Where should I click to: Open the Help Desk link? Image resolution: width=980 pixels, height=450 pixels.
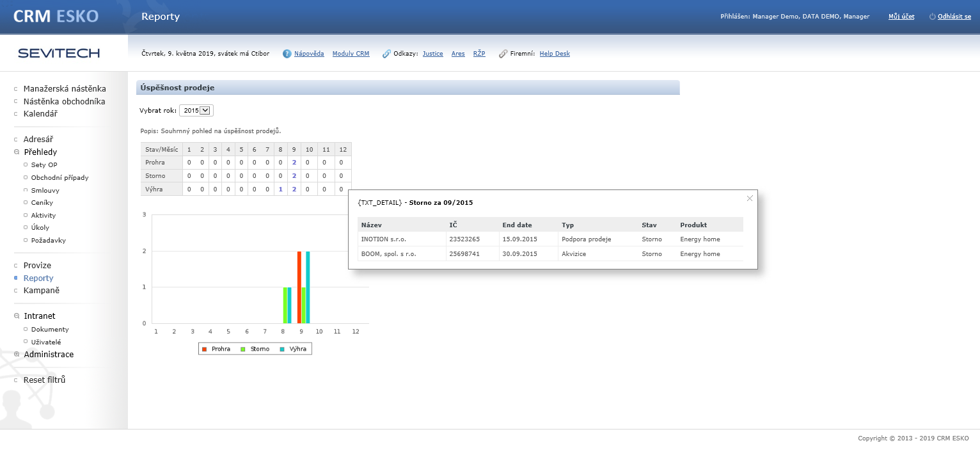click(x=555, y=54)
